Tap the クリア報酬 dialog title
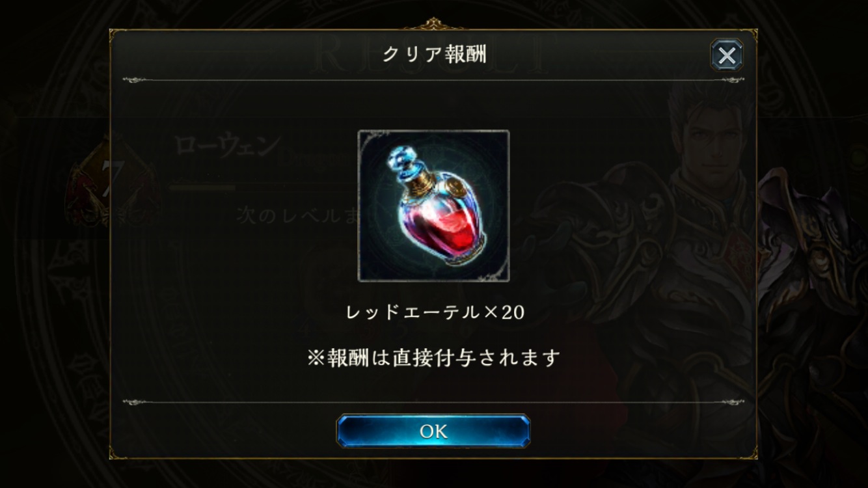The width and height of the screenshot is (868, 488). [x=434, y=54]
